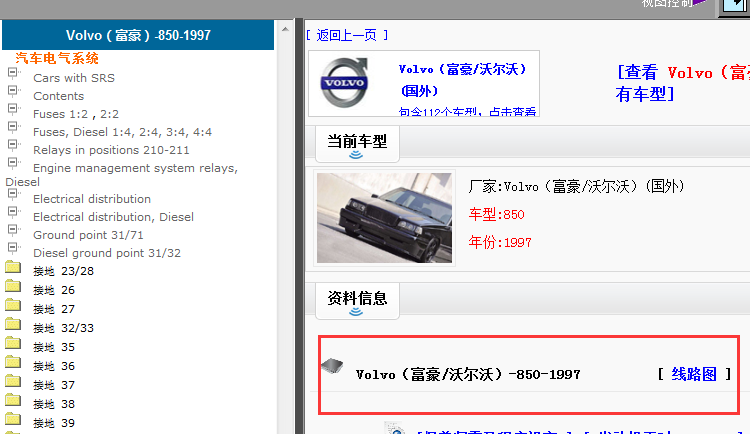Open Volvo（富豪/沃尔沃）(国外) brand link
Image resolution: width=750 pixels, height=434 pixels.
point(462,80)
